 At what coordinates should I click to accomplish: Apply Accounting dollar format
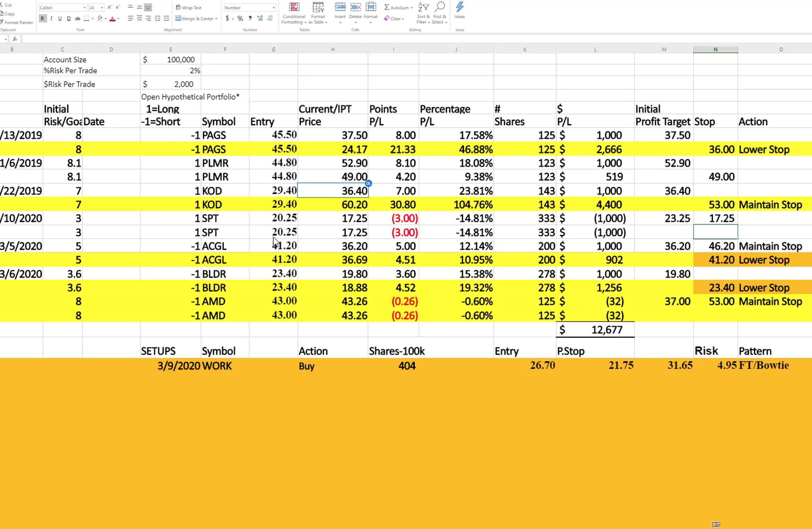coord(227,18)
